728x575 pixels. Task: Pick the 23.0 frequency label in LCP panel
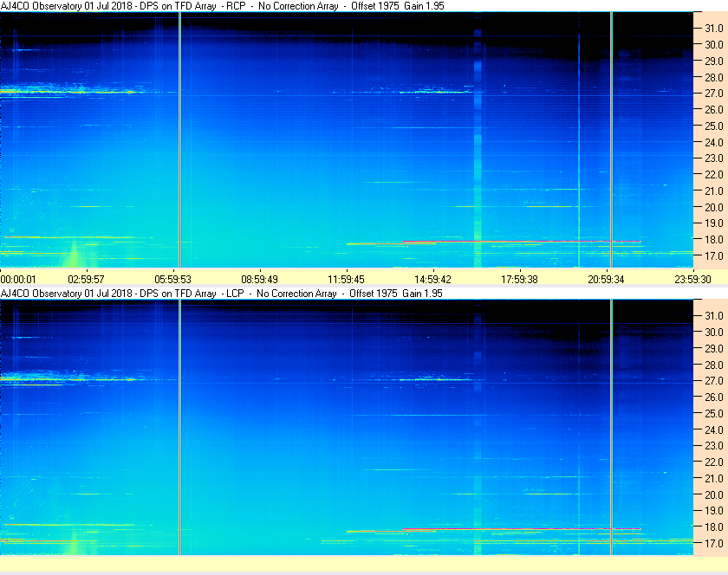coord(714,445)
